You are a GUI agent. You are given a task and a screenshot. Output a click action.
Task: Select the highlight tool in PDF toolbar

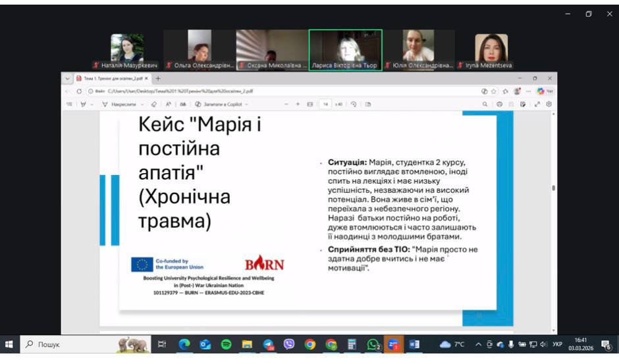pyautogui.click(x=83, y=104)
